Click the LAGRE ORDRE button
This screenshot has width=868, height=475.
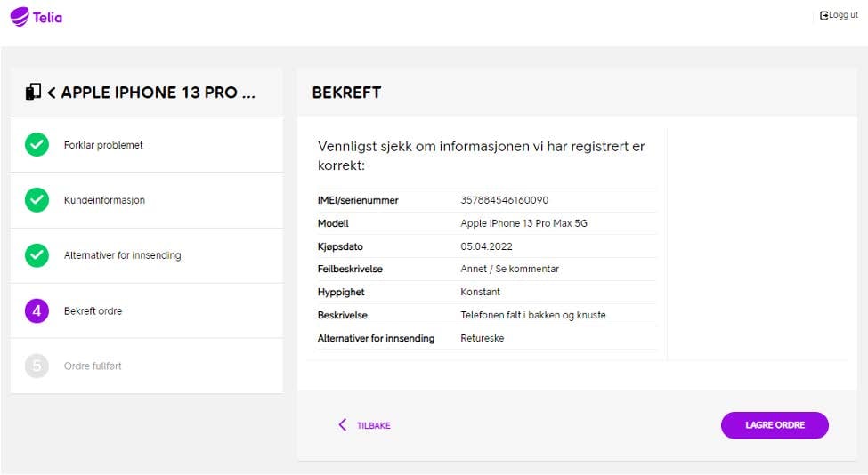[x=775, y=425]
